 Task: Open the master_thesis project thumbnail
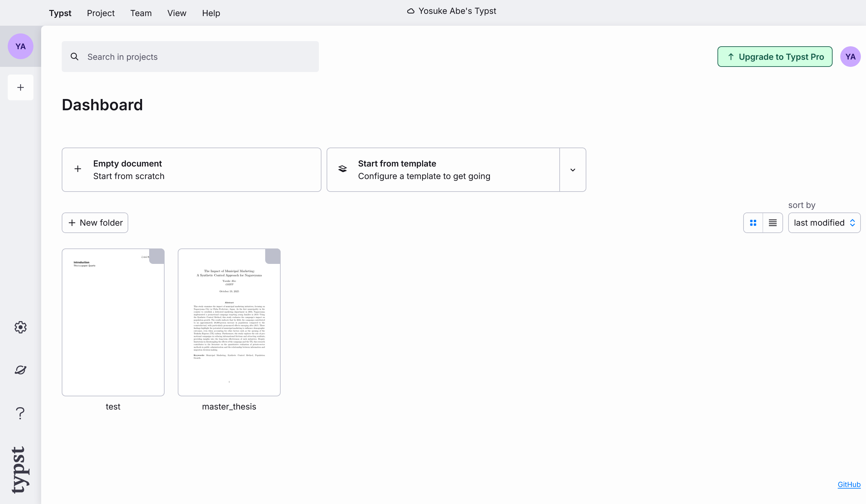pos(229,322)
